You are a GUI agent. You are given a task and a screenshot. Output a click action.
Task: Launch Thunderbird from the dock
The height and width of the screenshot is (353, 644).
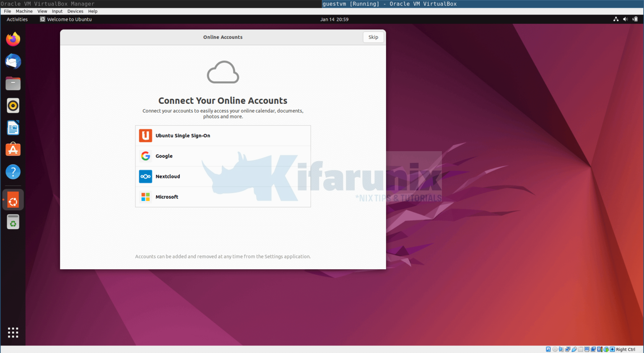[x=13, y=61]
